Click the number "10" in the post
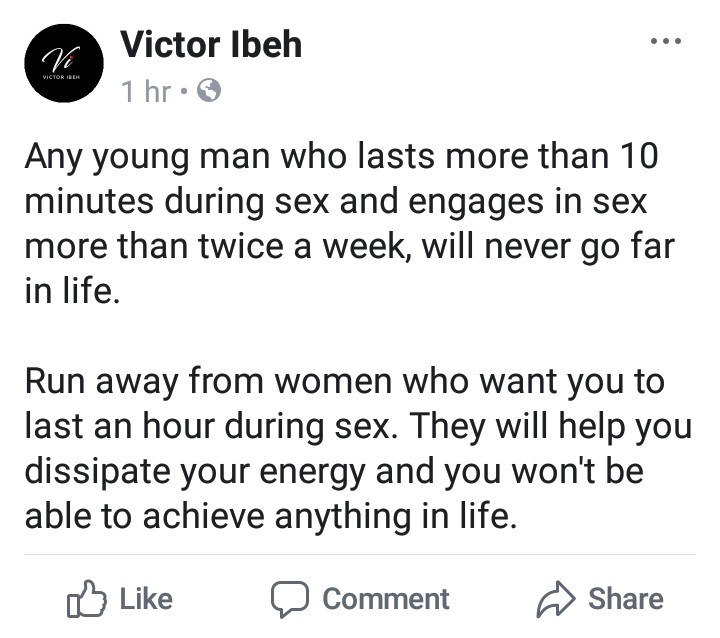This screenshot has height=638, width=720. tap(639, 157)
